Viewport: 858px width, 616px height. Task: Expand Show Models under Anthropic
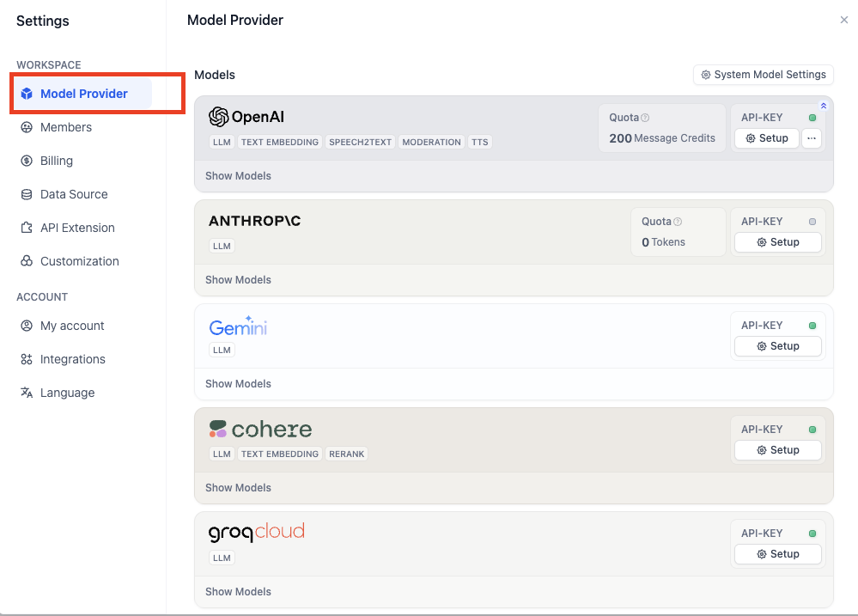click(x=238, y=280)
